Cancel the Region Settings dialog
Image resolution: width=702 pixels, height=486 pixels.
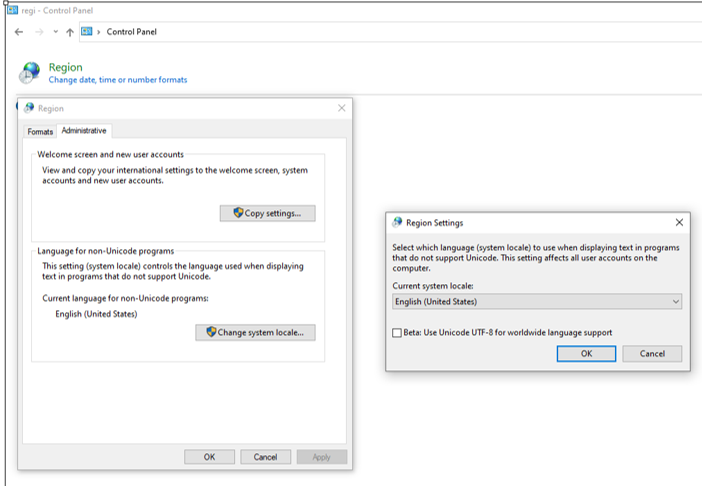pyautogui.click(x=651, y=353)
